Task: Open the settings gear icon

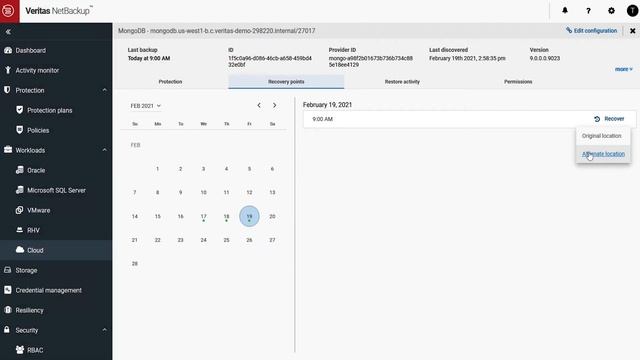Action: 611,11
